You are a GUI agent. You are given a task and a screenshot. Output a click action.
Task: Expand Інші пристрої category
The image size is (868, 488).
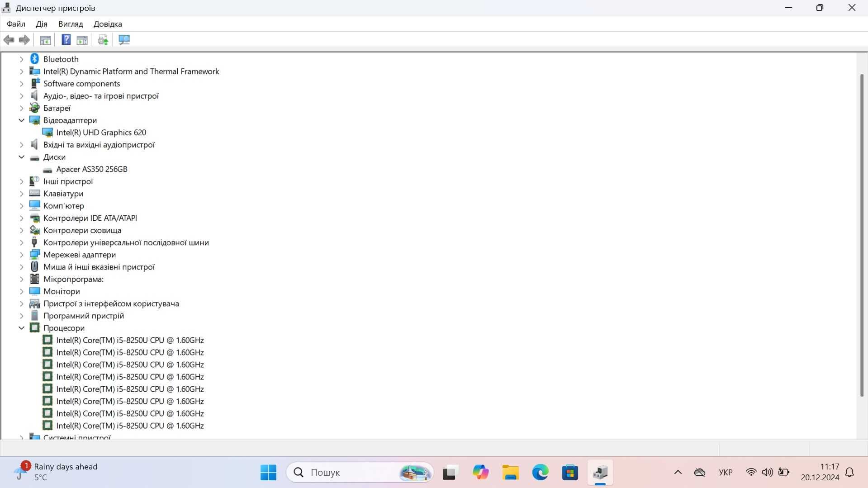click(21, 181)
